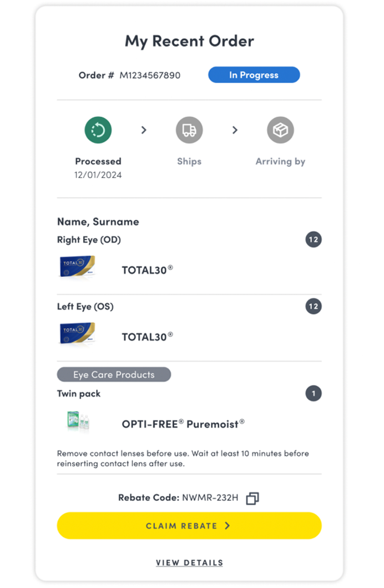Click the In Progress status badge
This screenshot has width=384, height=588.
coord(254,75)
